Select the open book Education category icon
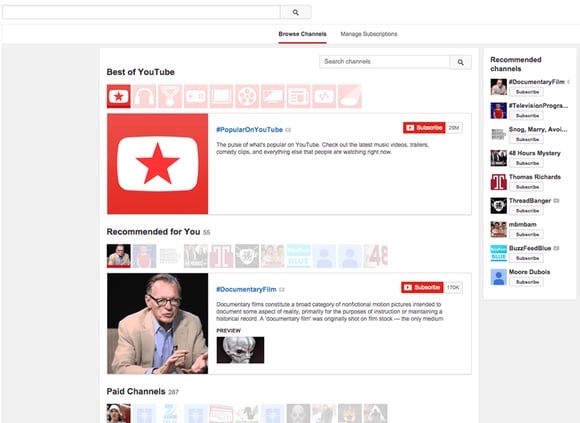580x423 pixels. 221,96
